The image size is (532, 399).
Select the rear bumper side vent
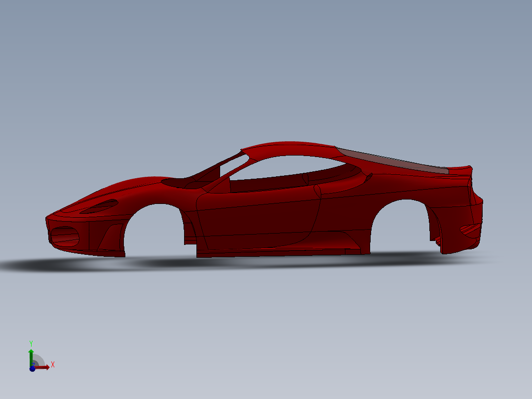coord(471,230)
